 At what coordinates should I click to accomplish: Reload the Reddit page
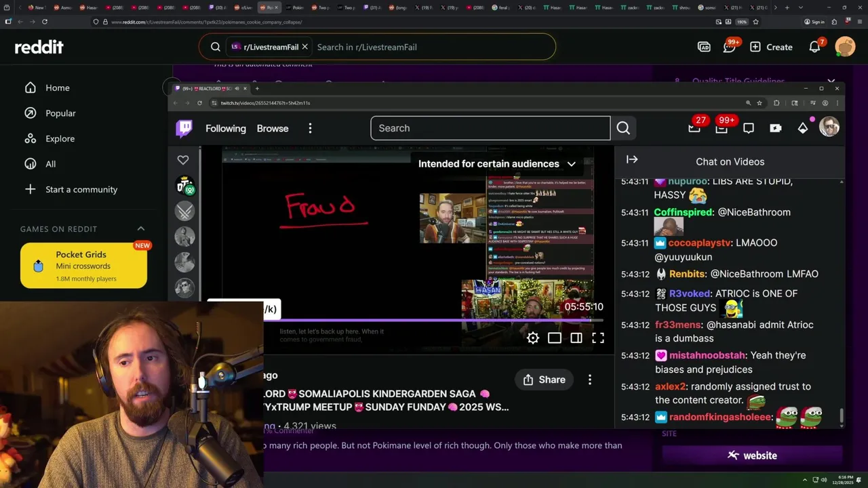pos(45,22)
